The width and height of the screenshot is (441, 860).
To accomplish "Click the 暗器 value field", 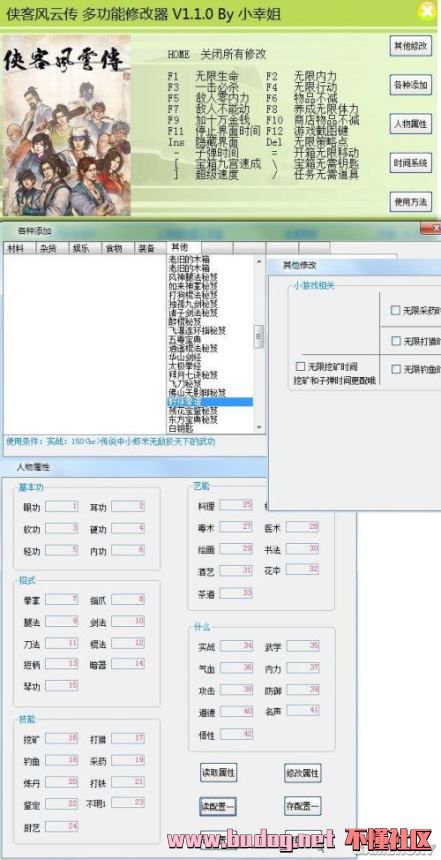I will click(x=128, y=664).
